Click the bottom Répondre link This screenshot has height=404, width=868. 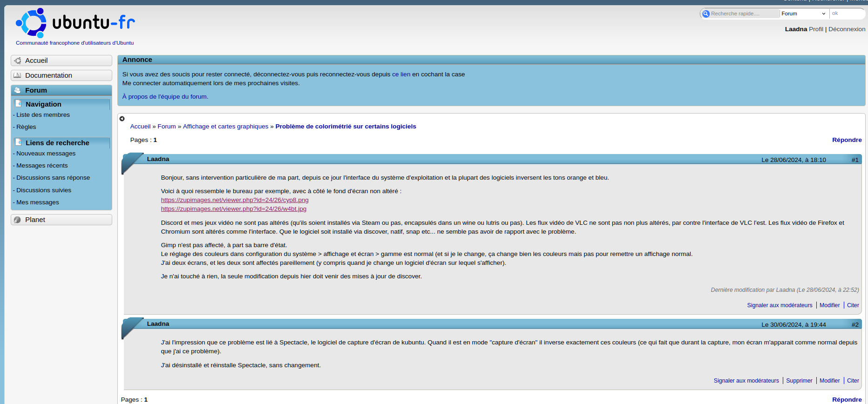click(847, 400)
